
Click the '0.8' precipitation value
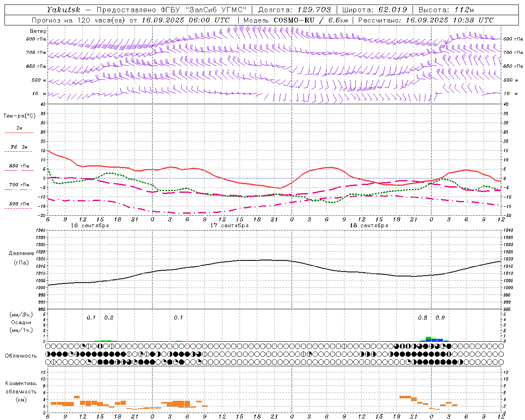point(422,318)
